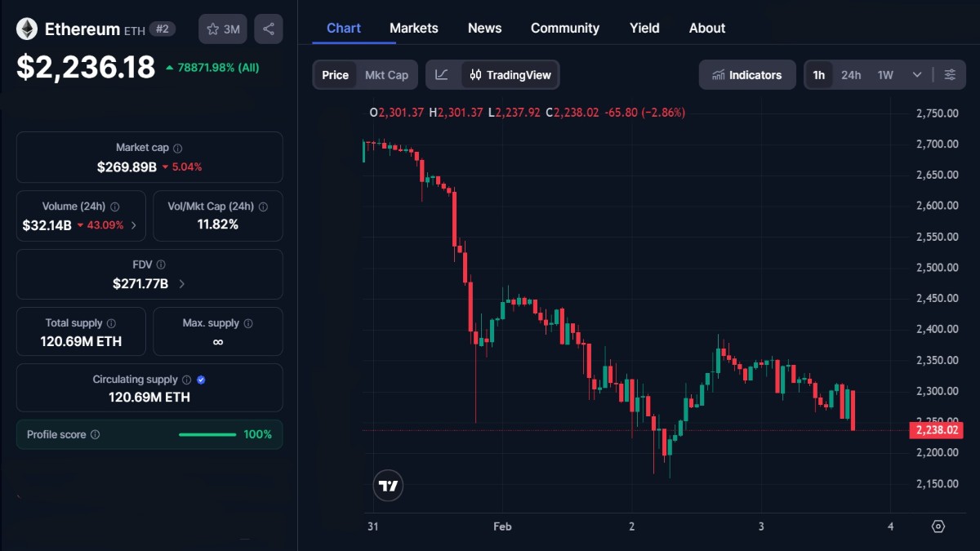The image size is (980, 551).
Task: Click the red current price label on the axis
Action: point(936,429)
